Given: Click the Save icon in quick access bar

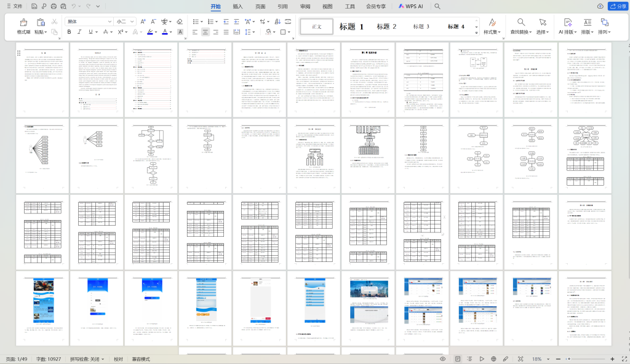Looking at the screenshot, I should click(x=34, y=6).
